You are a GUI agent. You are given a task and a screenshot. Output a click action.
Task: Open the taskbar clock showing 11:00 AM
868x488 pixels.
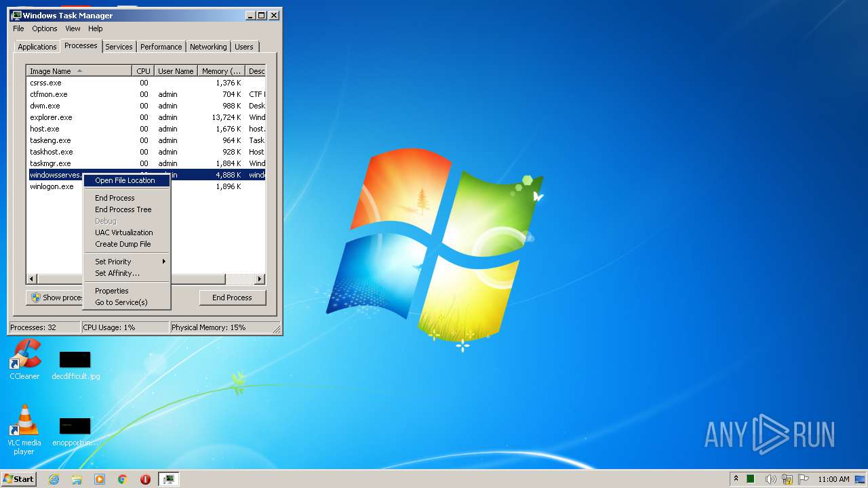tap(833, 479)
